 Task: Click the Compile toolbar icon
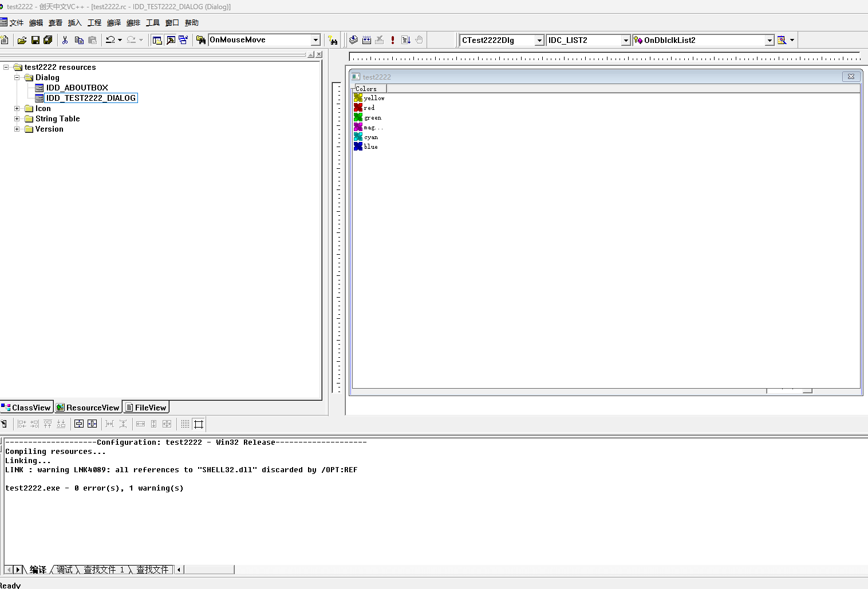click(354, 40)
